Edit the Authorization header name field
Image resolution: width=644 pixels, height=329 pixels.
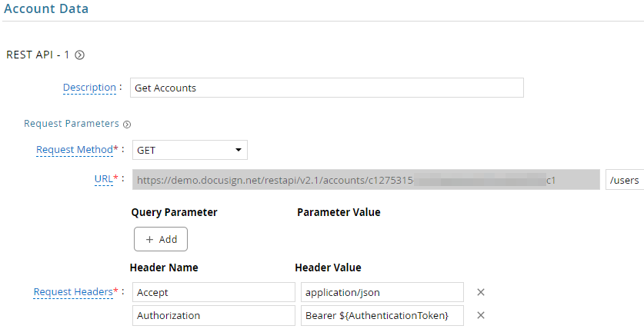(214, 315)
